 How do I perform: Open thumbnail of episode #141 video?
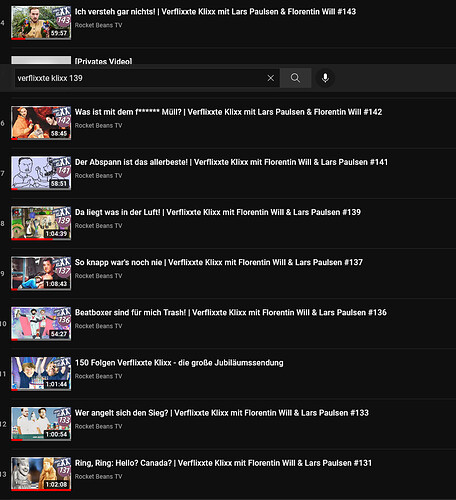41,173
